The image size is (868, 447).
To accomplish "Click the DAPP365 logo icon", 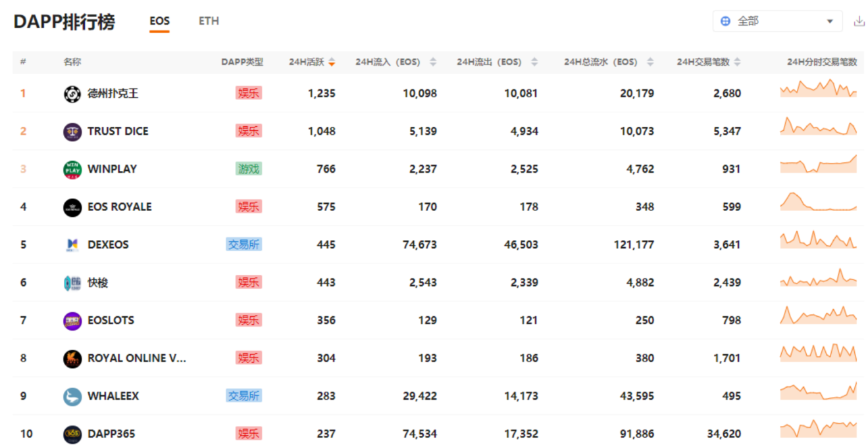I will click(x=72, y=434).
